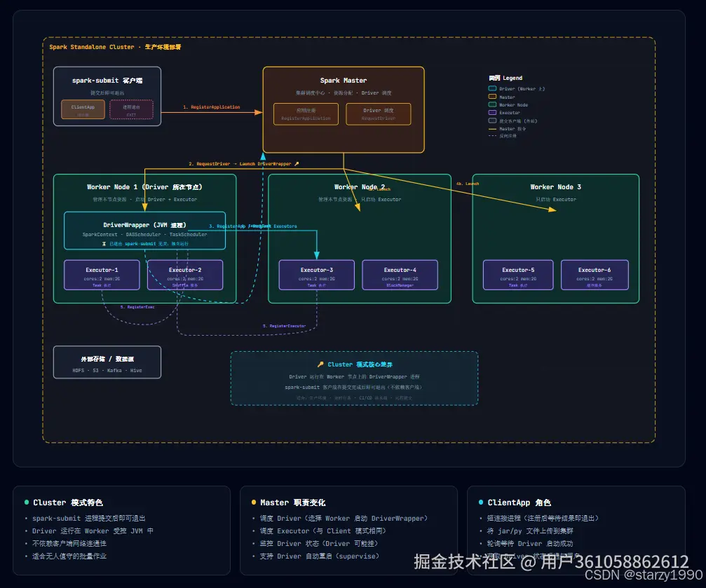
Task: Click the 4b. Launch label
Action: point(468,184)
